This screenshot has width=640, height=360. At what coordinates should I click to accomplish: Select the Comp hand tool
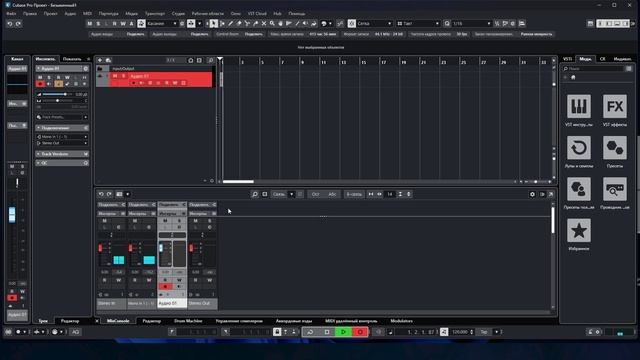click(280, 24)
